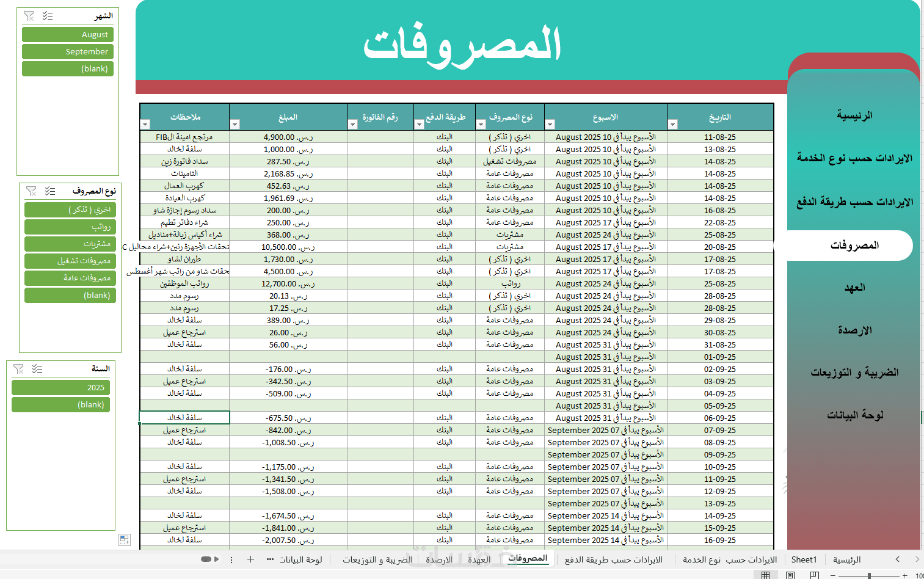Select the date cell 11-08-25

click(720, 137)
